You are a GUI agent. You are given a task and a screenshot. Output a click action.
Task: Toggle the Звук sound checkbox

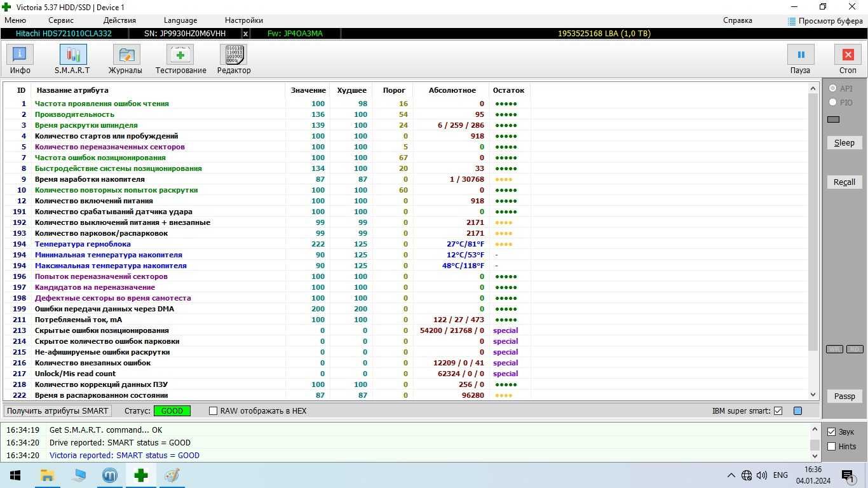point(831,432)
